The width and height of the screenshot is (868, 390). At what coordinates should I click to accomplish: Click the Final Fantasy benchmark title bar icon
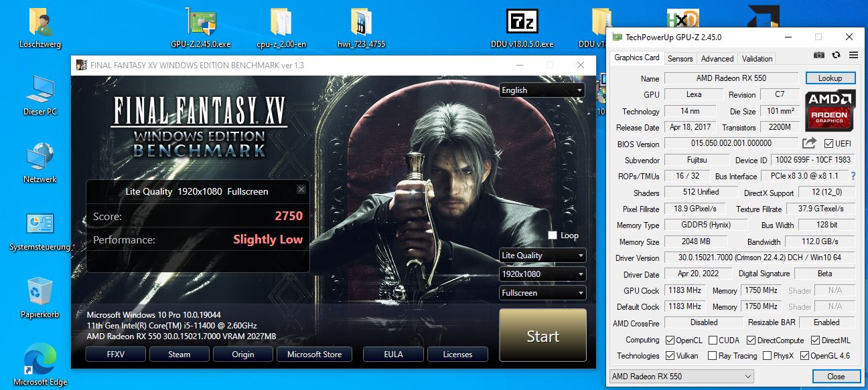click(x=80, y=65)
